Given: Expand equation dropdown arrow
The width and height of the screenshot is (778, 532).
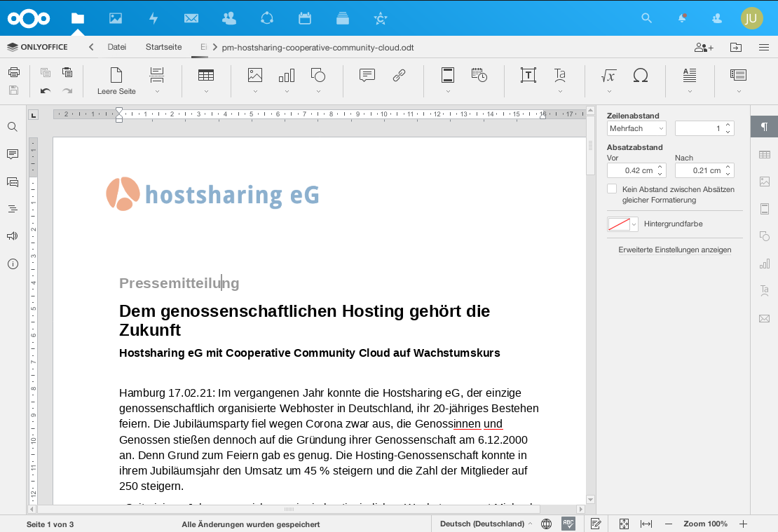Looking at the screenshot, I should [609, 91].
